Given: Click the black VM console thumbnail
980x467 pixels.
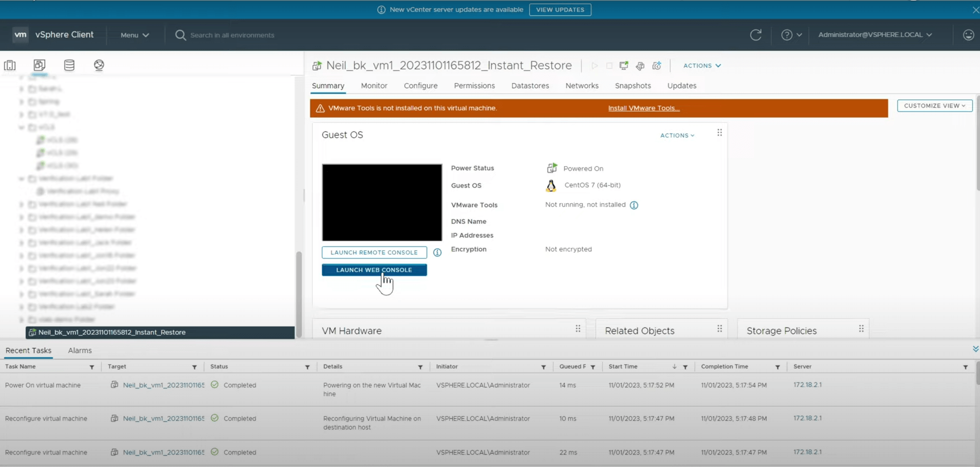Looking at the screenshot, I should tap(382, 202).
